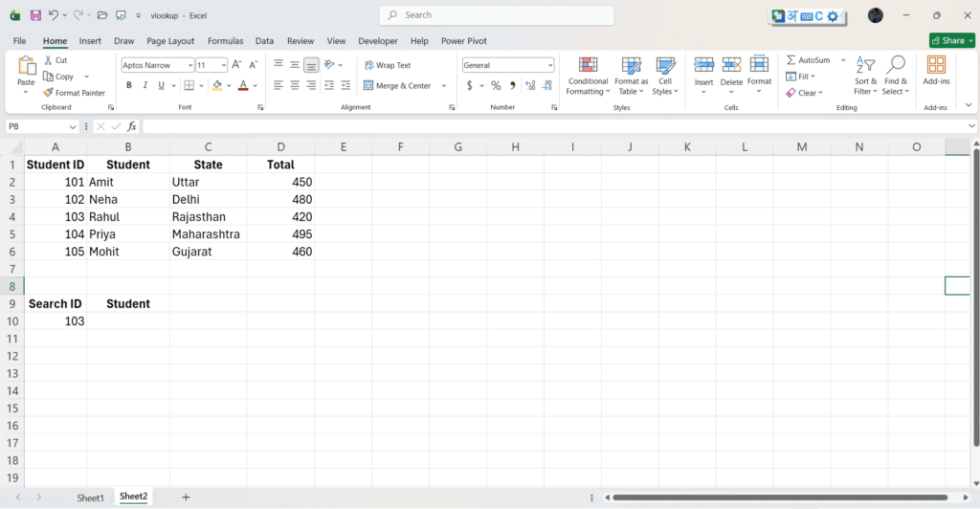Viewport: 980px width, 509px height.
Task: Apply comma style number format
Action: [513, 85]
